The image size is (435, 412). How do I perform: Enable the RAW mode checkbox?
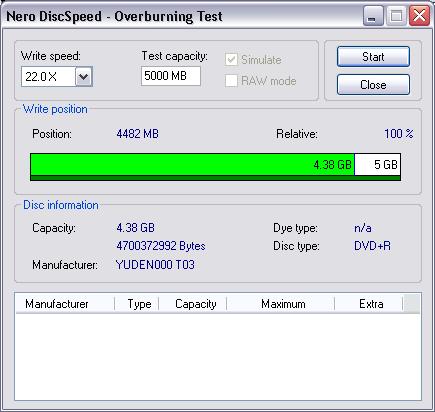pyautogui.click(x=231, y=81)
